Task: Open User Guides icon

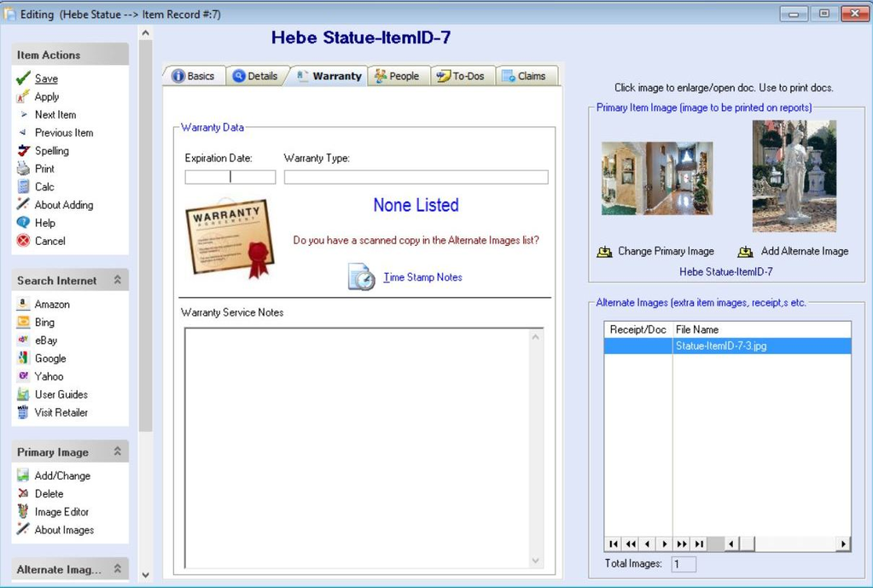Action: click(23, 394)
